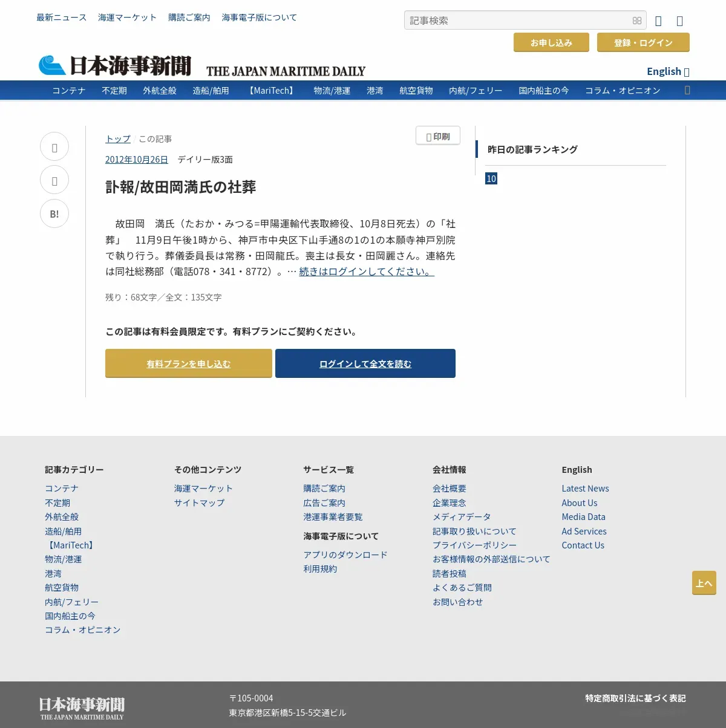Screen dimensions: 726x728
Task: Click footer link アプリのダウンロード
Action: [345, 554]
